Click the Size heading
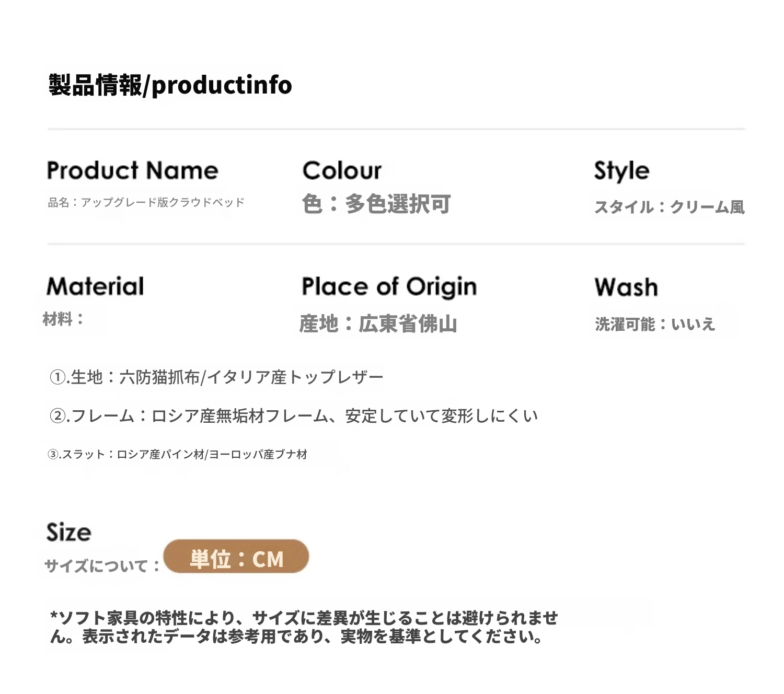Screen dimensions: 784x694 [x=69, y=532]
